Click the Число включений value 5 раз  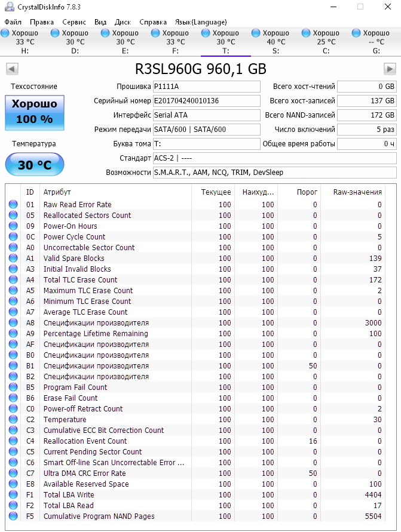[x=367, y=129]
